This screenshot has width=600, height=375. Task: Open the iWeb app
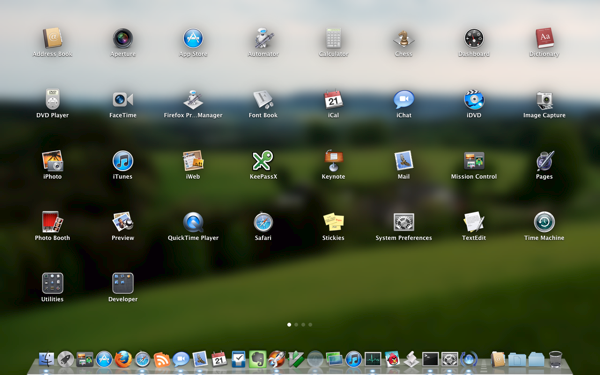click(193, 161)
